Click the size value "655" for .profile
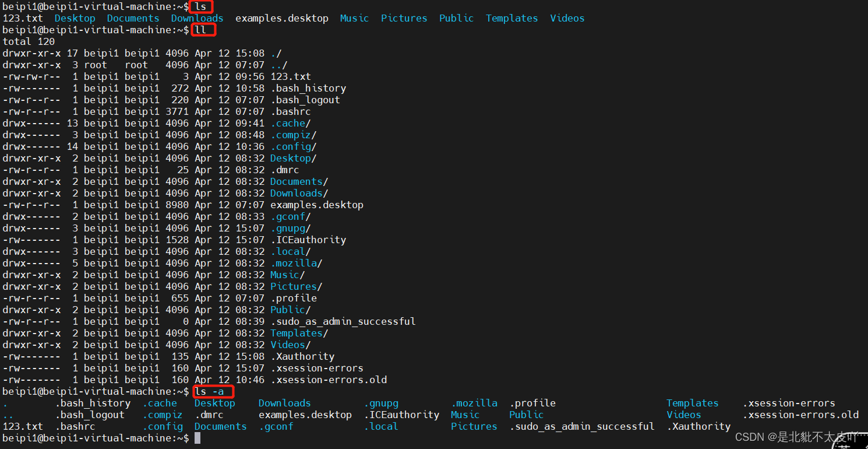 coord(180,298)
